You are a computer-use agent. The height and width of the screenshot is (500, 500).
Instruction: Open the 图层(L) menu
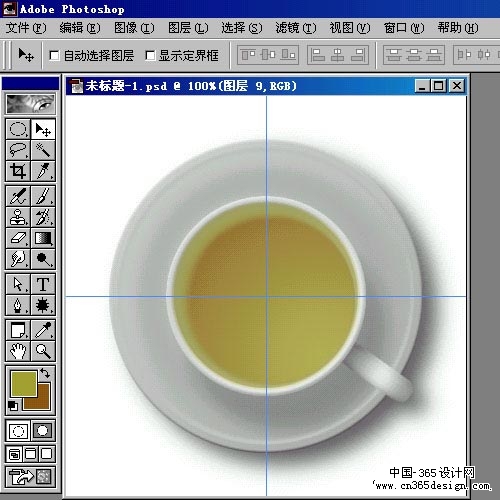[188, 28]
